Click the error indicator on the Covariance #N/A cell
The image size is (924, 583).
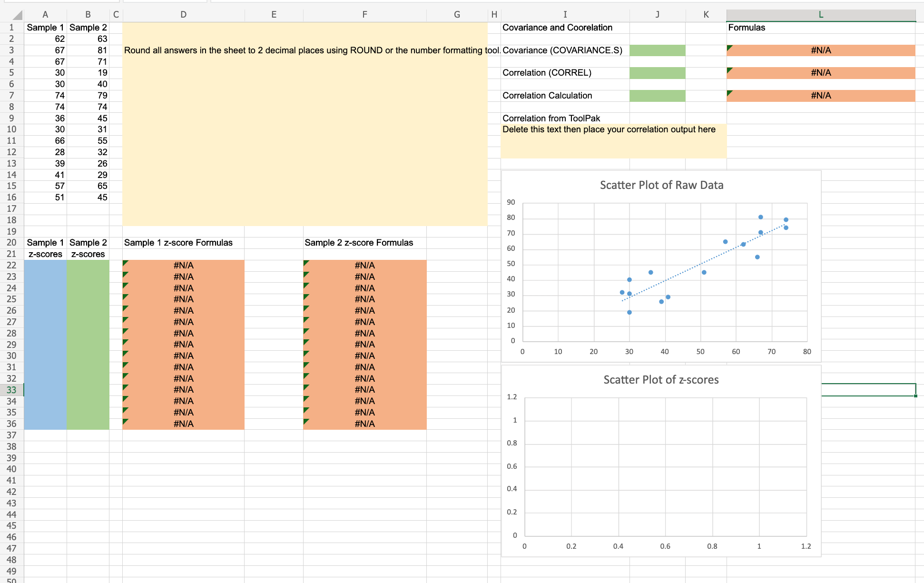coord(729,47)
